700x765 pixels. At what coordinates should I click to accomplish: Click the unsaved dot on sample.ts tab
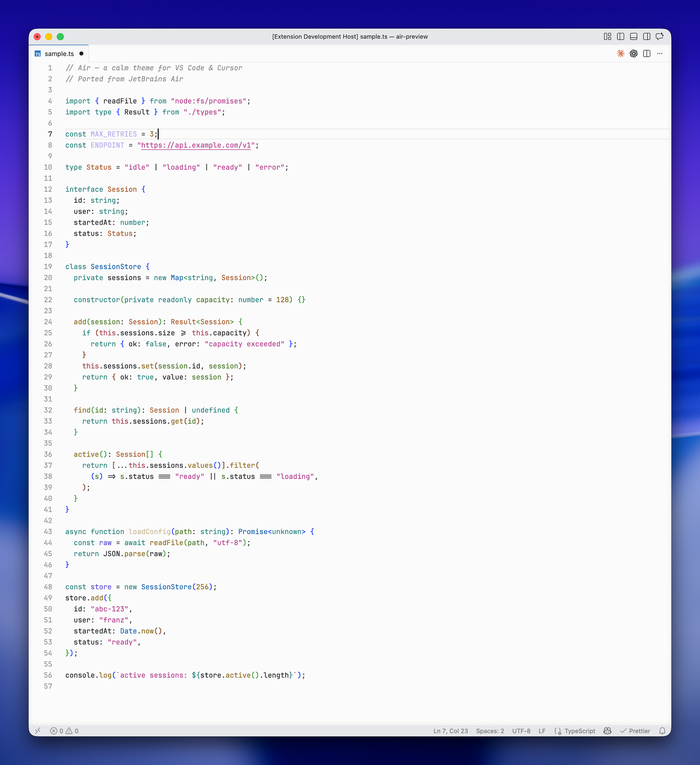pos(81,53)
